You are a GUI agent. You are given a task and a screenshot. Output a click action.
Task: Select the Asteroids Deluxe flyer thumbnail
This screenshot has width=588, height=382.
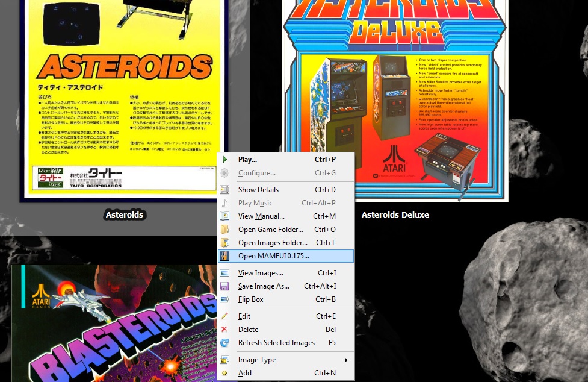[x=395, y=101]
